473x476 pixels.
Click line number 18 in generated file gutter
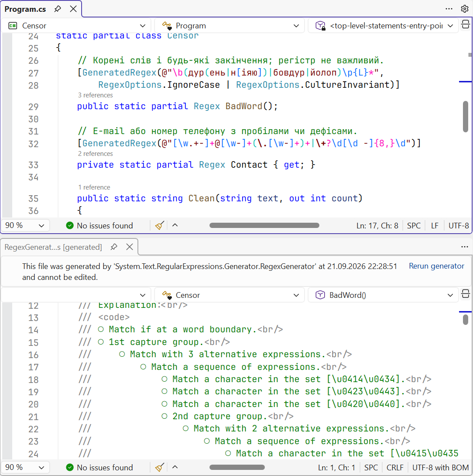tap(33, 380)
